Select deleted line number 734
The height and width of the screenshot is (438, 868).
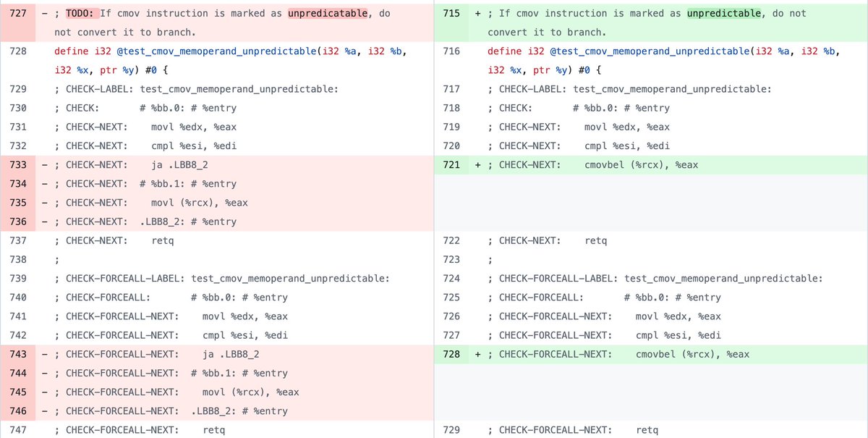coord(18,184)
